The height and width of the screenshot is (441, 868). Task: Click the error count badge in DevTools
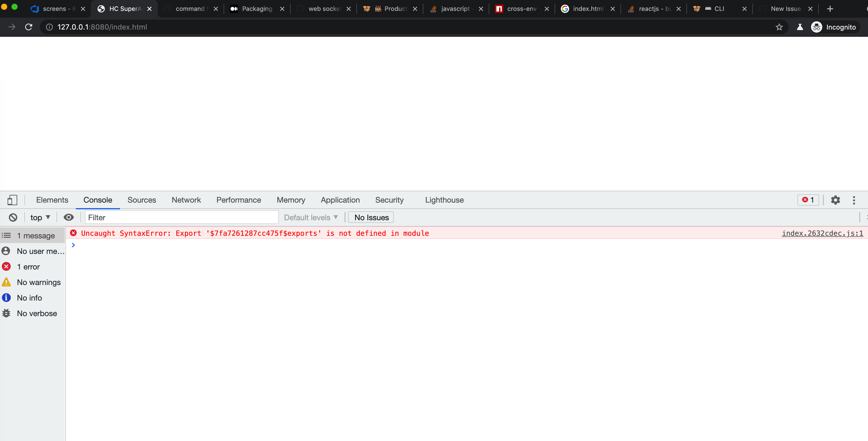[808, 200]
